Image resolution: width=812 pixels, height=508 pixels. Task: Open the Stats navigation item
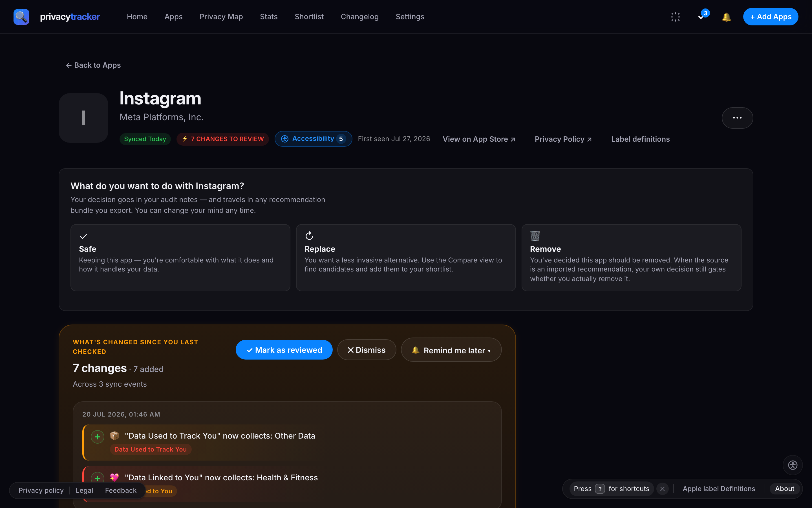click(x=269, y=17)
